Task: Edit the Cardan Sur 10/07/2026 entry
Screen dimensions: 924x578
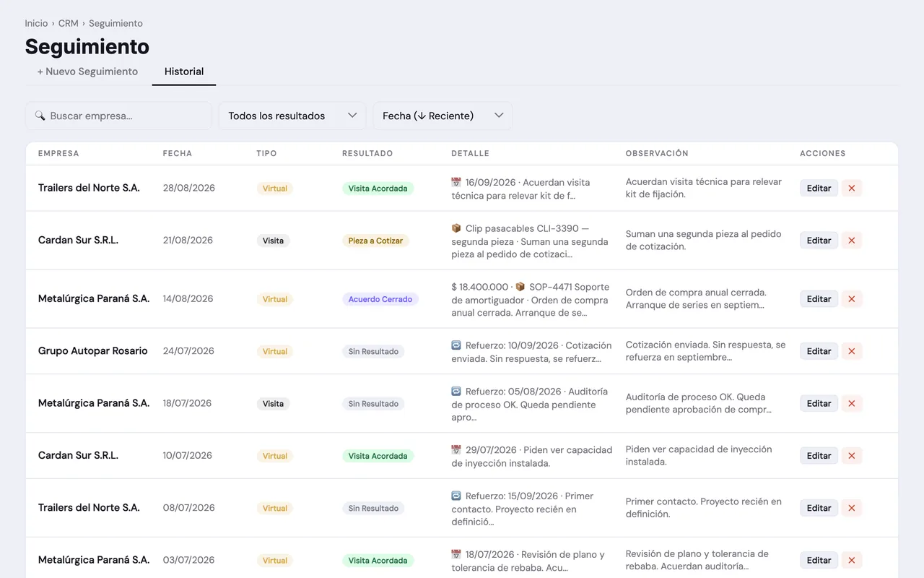Action: click(819, 456)
